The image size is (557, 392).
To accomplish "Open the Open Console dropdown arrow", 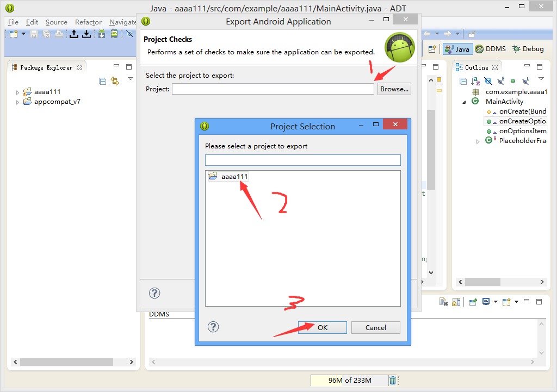I will [517, 302].
